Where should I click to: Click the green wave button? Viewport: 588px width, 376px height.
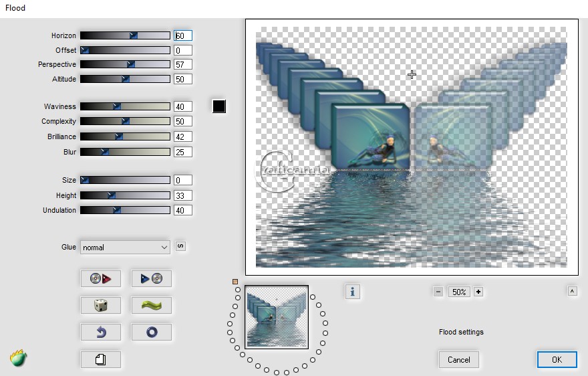pos(151,306)
